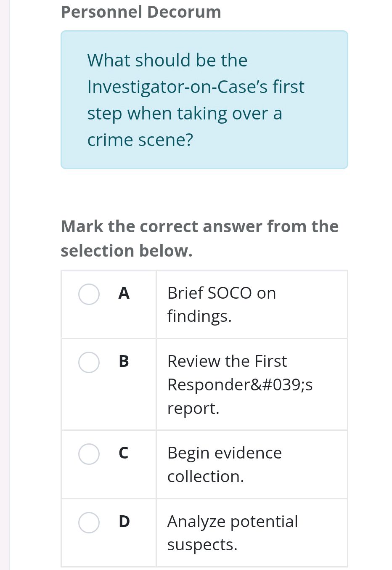Select radio button for option A
Image resolution: width=392 pixels, height=570 pixels.
pos(89,294)
